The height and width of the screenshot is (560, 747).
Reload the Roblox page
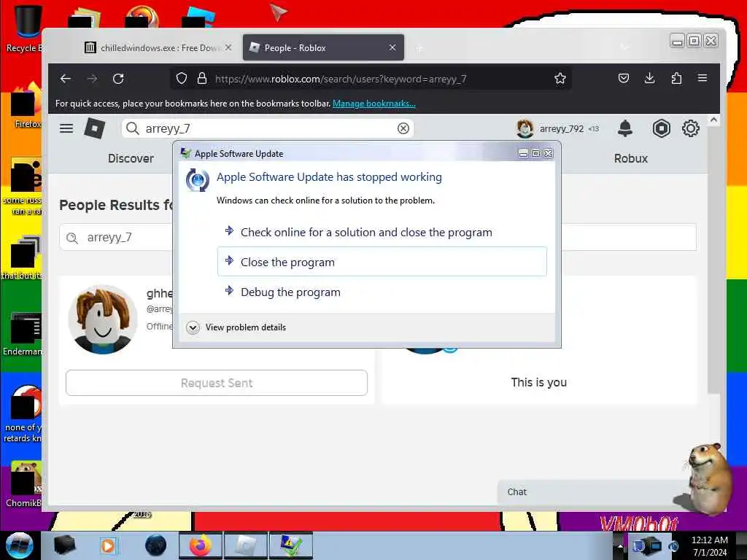[118, 79]
